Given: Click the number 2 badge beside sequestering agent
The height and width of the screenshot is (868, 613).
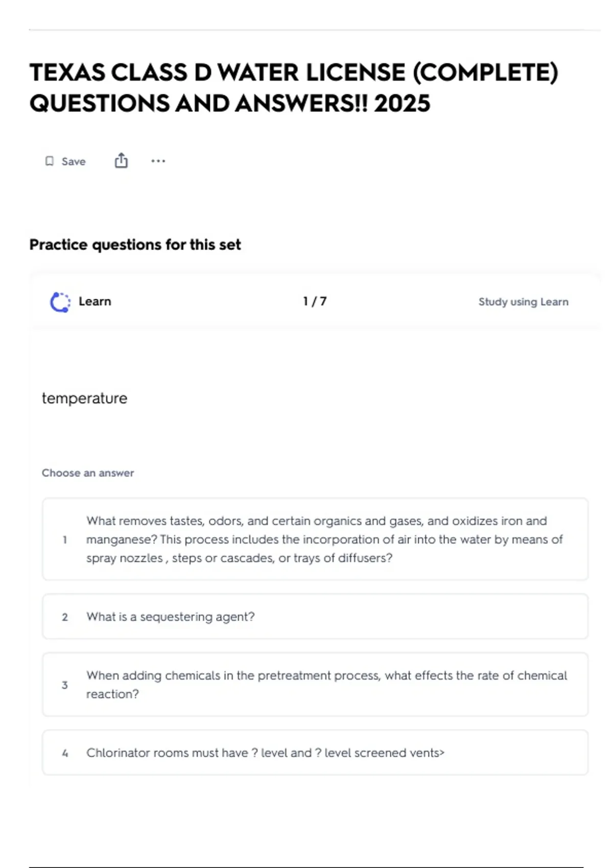Looking at the screenshot, I should coord(65,617).
